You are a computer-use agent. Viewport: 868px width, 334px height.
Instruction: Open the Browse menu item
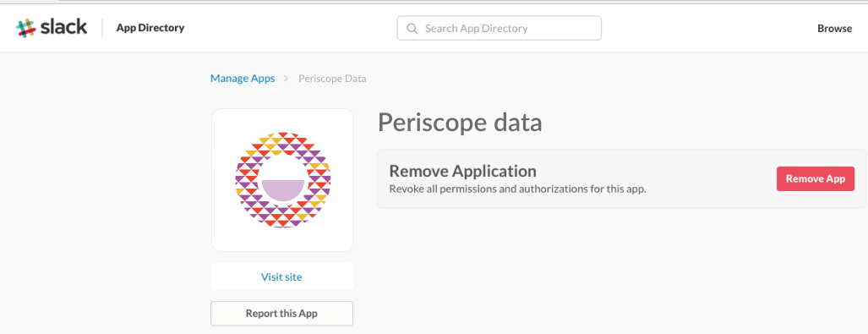834,28
